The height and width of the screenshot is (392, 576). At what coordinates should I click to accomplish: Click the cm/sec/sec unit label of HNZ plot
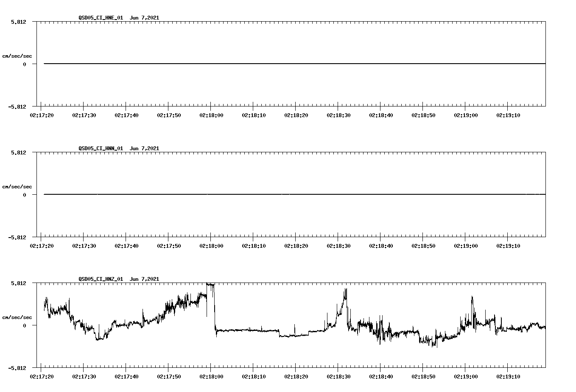(17, 317)
